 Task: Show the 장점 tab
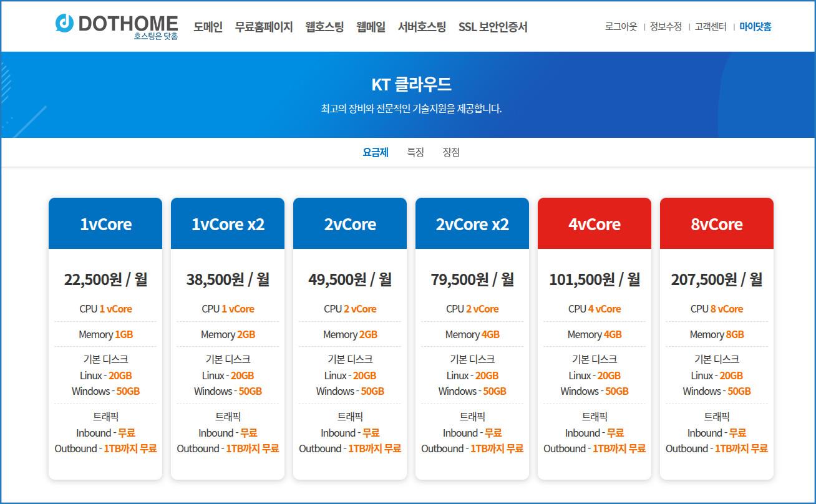(451, 152)
